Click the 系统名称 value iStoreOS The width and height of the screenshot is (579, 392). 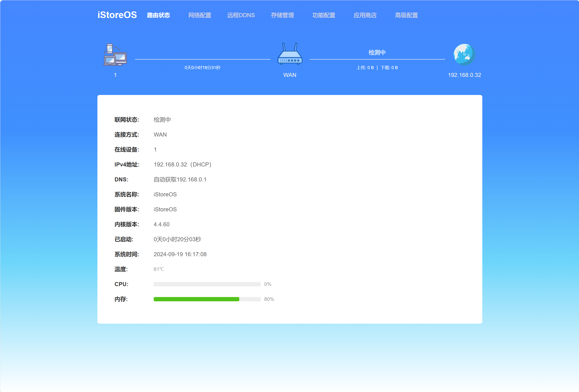click(x=165, y=194)
